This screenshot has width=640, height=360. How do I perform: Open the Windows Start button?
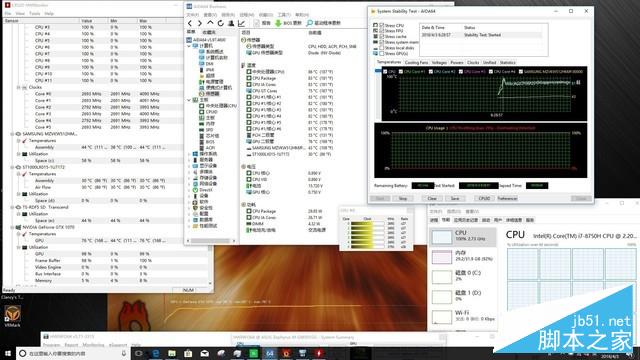(x=8, y=353)
